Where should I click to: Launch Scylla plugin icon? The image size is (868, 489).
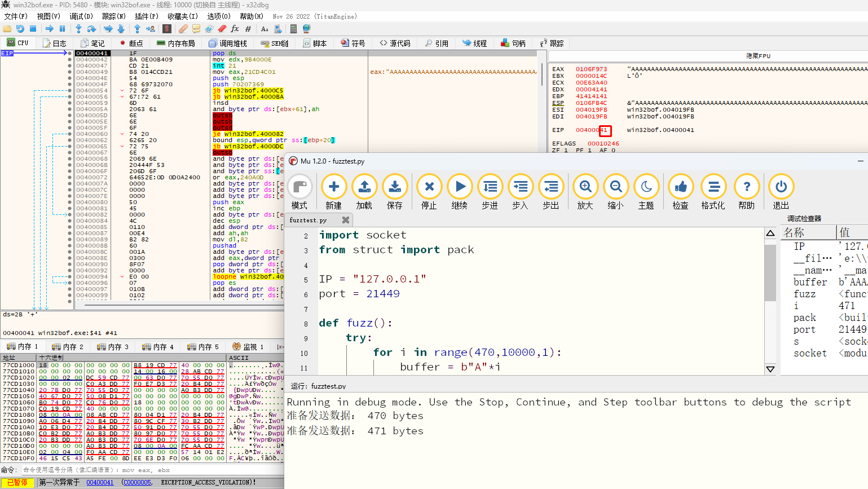pyautogui.click(x=167, y=28)
